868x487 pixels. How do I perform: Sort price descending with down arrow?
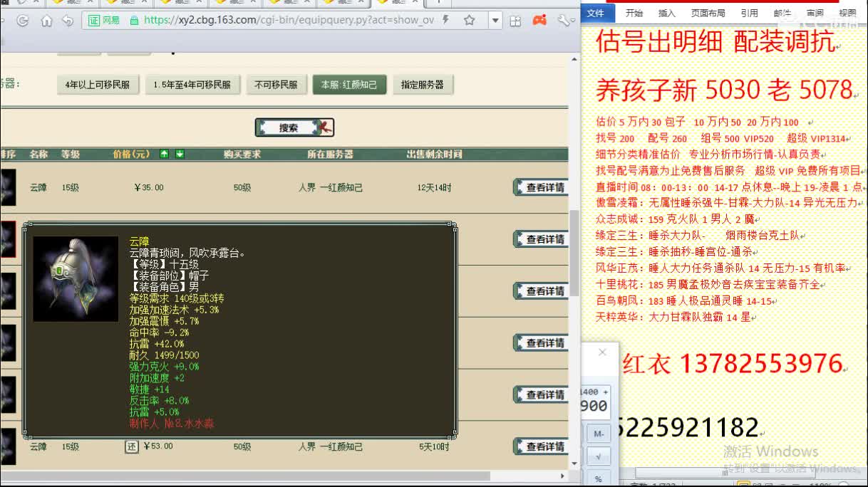pos(180,154)
